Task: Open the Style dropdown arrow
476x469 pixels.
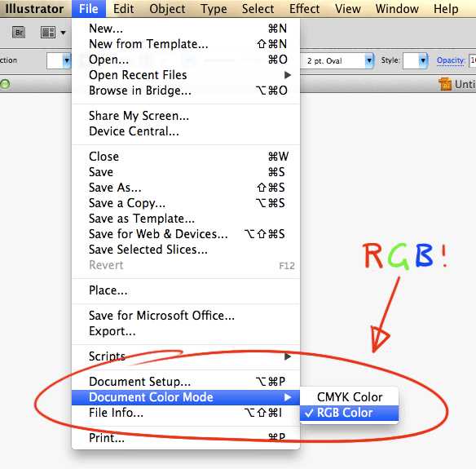Action: tap(423, 60)
